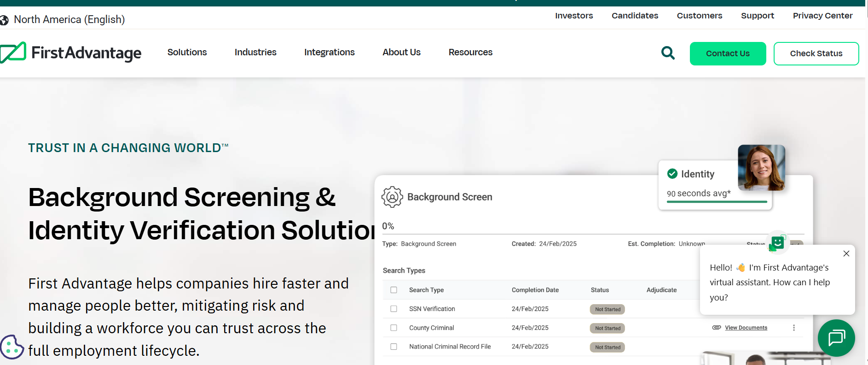Open the Industries dropdown
Image resolution: width=868 pixels, height=365 pixels.
255,53
